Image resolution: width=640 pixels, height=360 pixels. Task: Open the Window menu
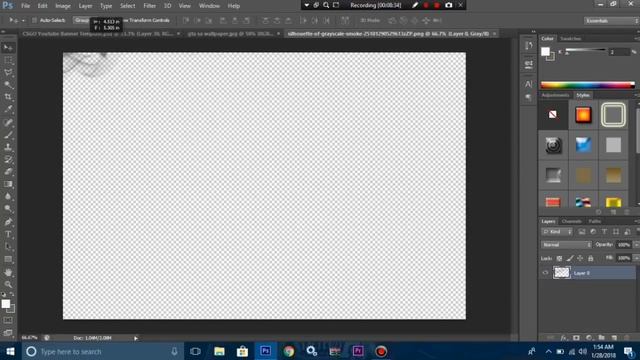pyautogui.click(x=209, y=6)
